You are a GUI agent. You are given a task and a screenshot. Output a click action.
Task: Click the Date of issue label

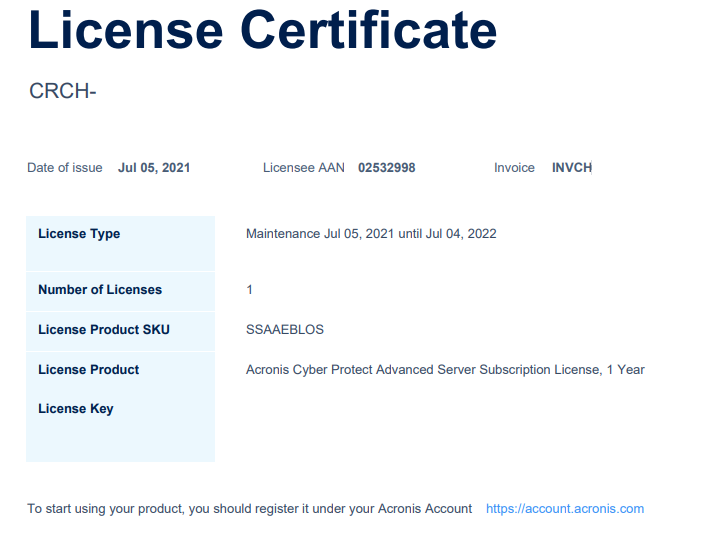(65, 167)
